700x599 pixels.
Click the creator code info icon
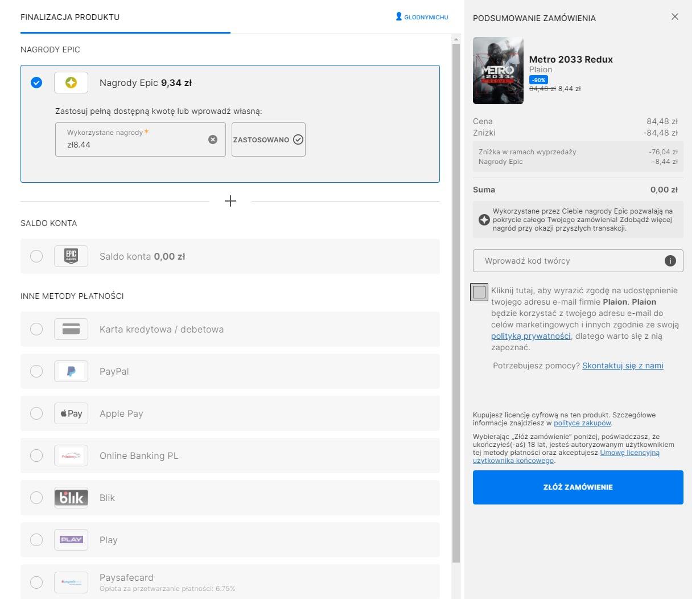(x=670, y=261)
